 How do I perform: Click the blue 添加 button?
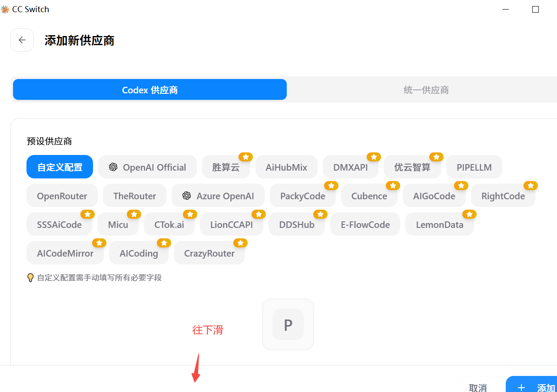tap(532, 385)
